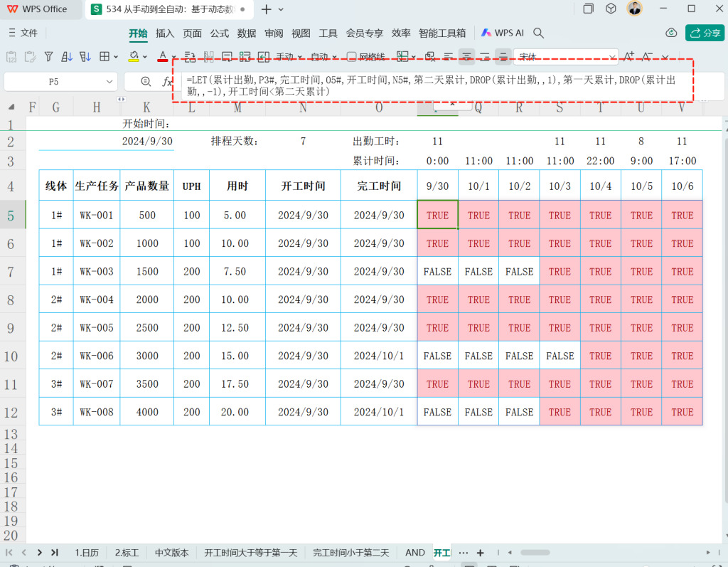Viewport: 728px width, 567px height.
Task: Open the 手动 calculation dropdown
Action: (x=289, y=57)
